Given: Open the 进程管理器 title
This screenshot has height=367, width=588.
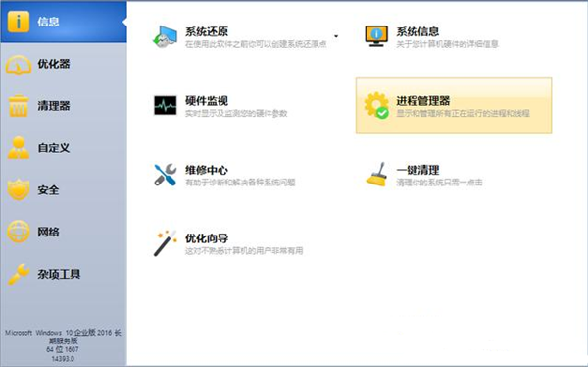Looking at the screenshot, I should click(x=423, y=101).
